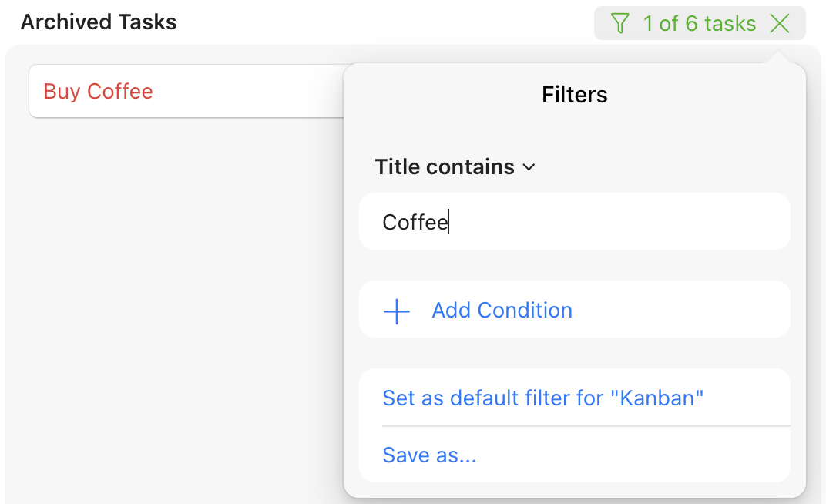This screenshot has width=826, height=504.
Task: Open the Buy Coffee task card
Action: click(185, 91)
